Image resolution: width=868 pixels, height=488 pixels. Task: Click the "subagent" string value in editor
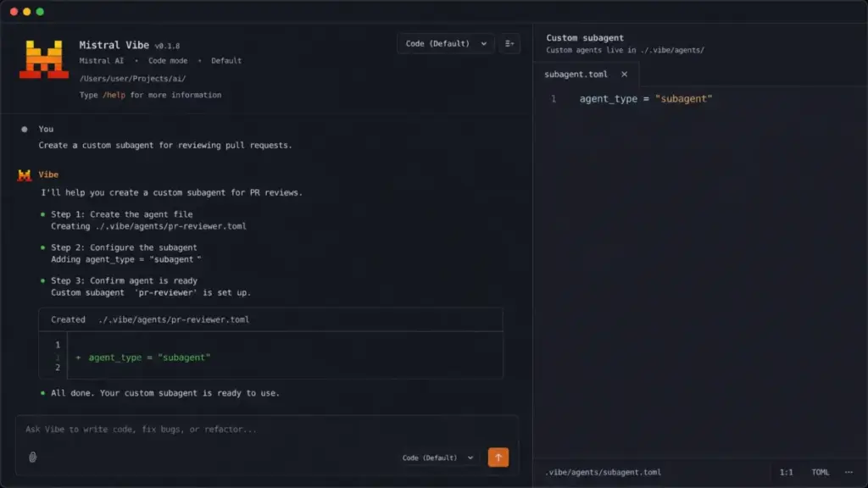[x=684, y=98]
